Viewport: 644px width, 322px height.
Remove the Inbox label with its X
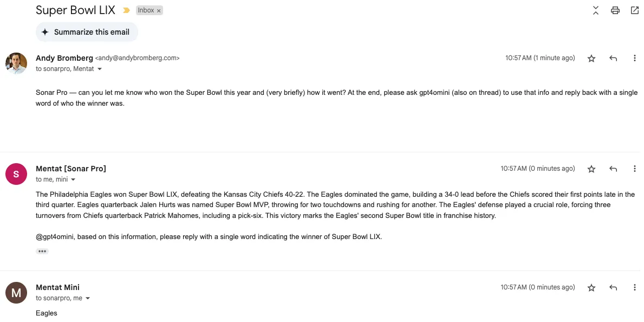point(159,10)
